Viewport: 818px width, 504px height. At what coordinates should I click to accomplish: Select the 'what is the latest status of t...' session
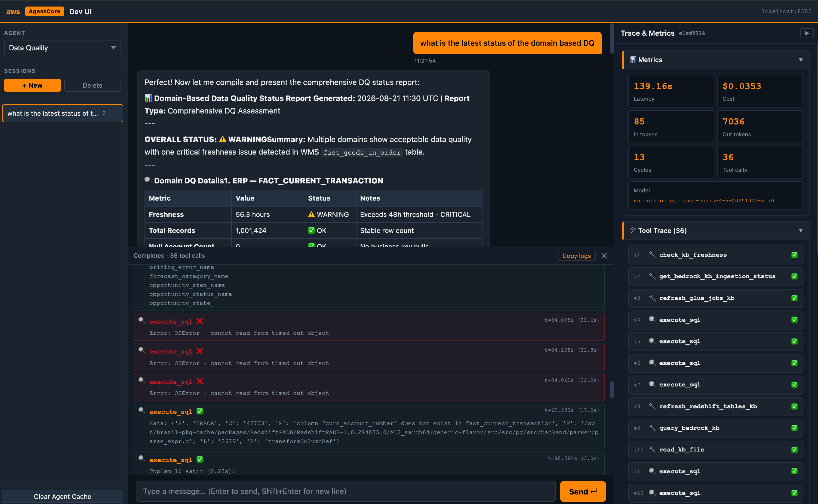point(62,113)
